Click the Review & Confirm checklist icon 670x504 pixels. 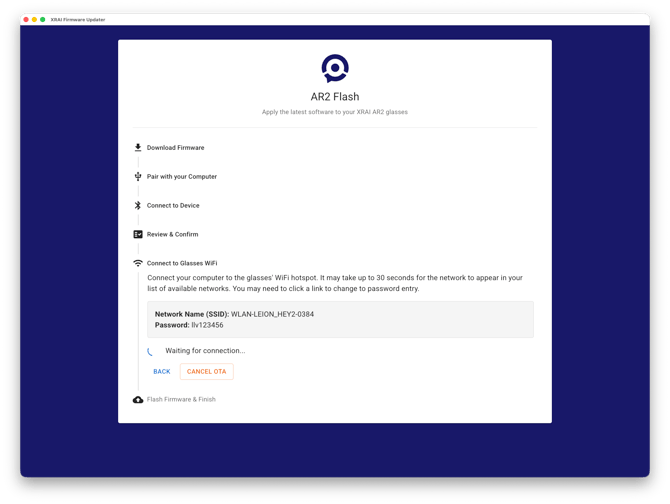(138, 234)
